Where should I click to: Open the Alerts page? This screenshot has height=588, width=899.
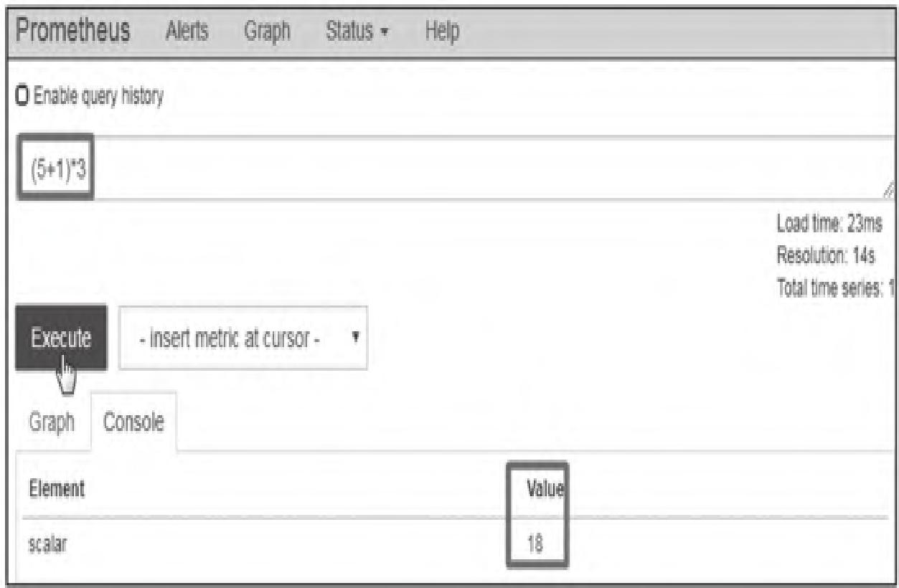point(189,31)
